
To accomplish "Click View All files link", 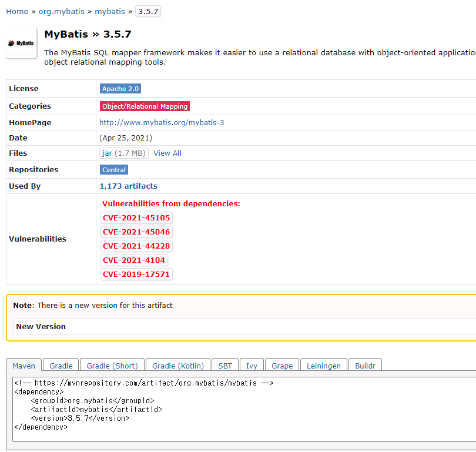I will coord(167,153).
